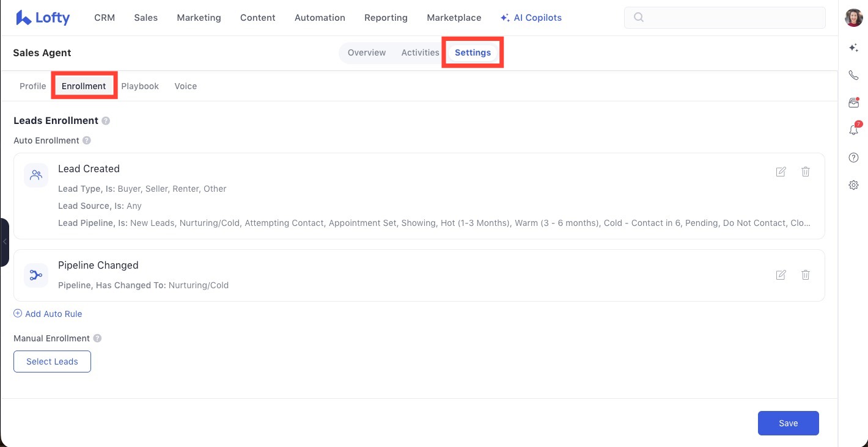The width and height of the screenshot is (868, 447).
Task: Open the AI sparkle assistant icon
Action: (x=853, y=48)
